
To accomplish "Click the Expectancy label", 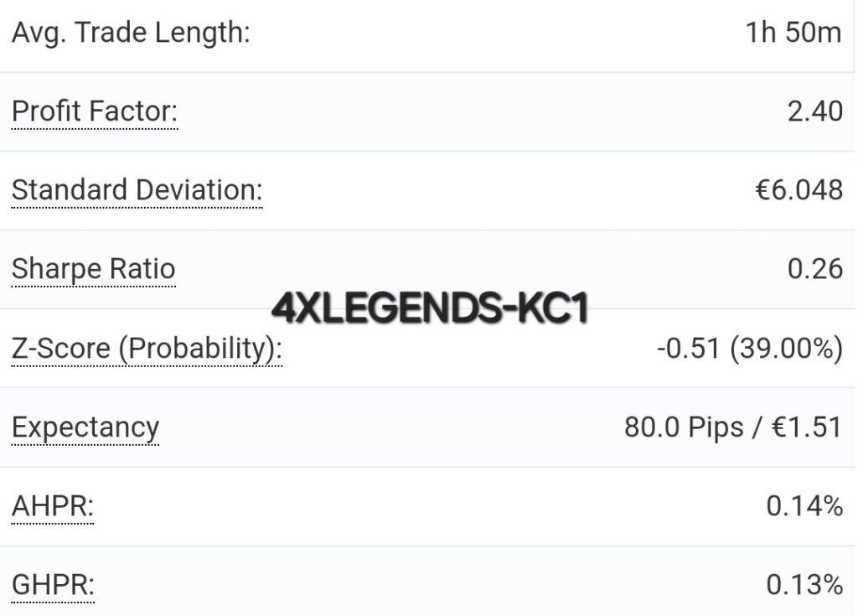I will click(85, 427).
